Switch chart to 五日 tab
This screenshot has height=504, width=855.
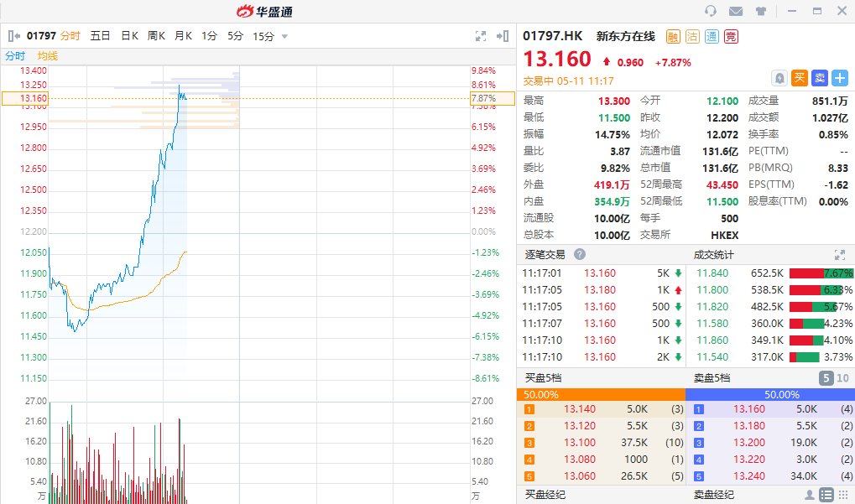100,36
